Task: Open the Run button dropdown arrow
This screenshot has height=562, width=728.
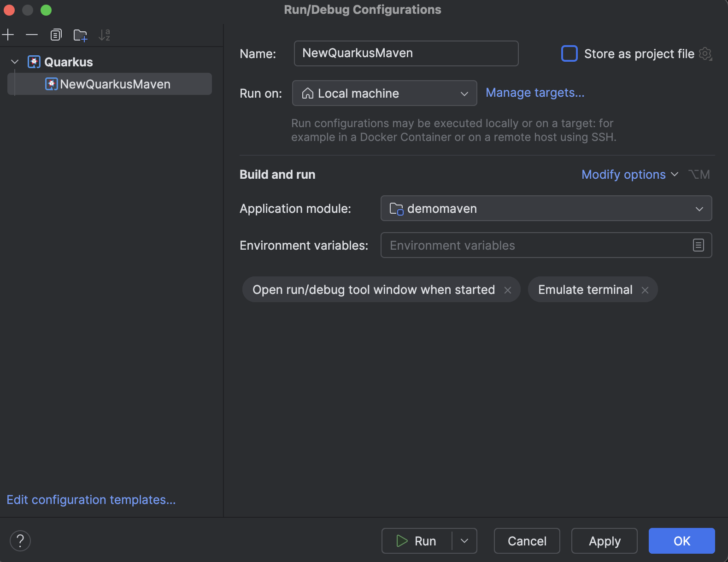Action: click(464, 541)
